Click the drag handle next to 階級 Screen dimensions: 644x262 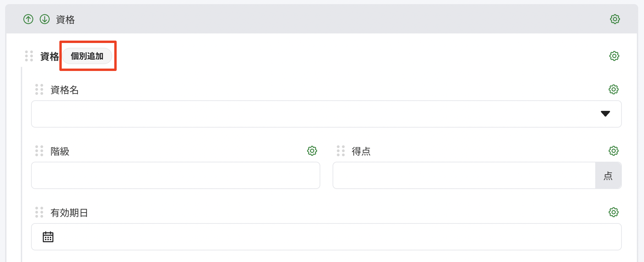coord(39,151)
